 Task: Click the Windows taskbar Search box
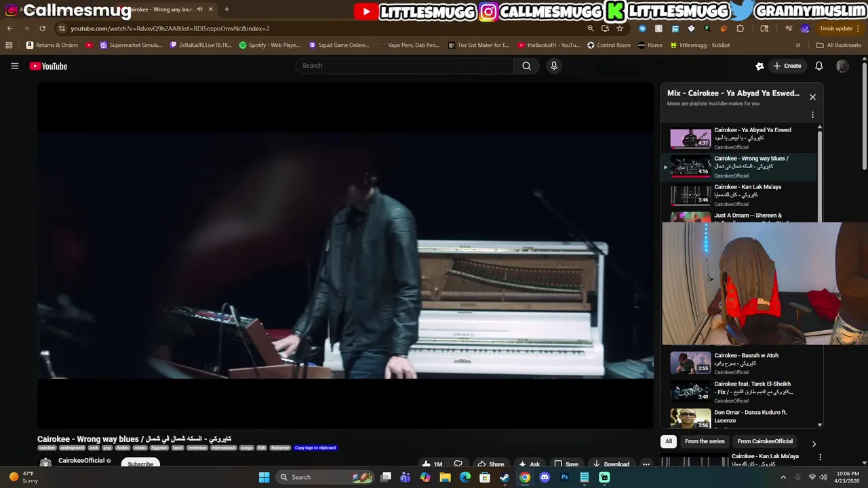324,477
